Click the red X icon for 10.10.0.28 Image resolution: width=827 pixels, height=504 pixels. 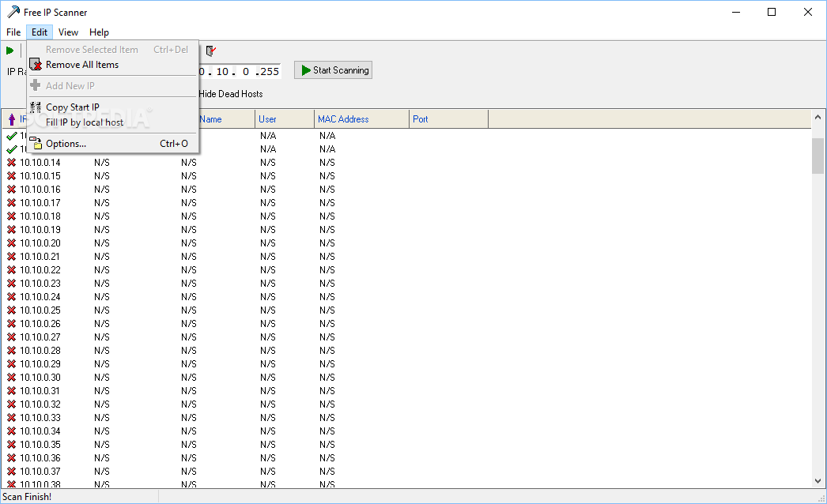tap(11, 351)
